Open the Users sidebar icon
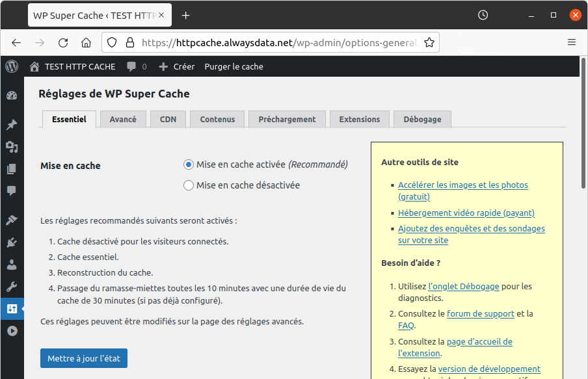 pos(12,265)
